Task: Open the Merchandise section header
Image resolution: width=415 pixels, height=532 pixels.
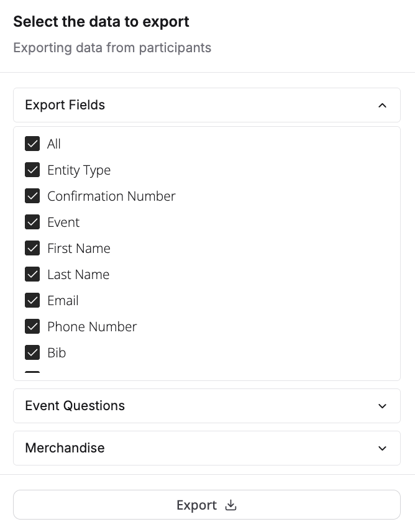Action: [65, 448]
